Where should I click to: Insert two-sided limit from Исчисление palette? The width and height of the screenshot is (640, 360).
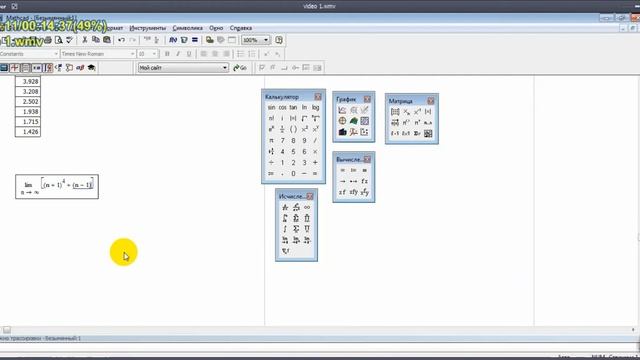coord(285,240)
